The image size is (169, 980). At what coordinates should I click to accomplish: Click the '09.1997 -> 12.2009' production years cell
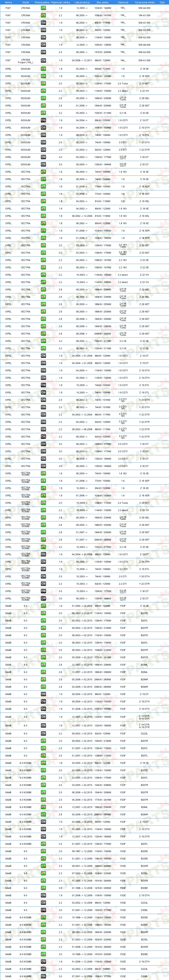pos(82,851)
